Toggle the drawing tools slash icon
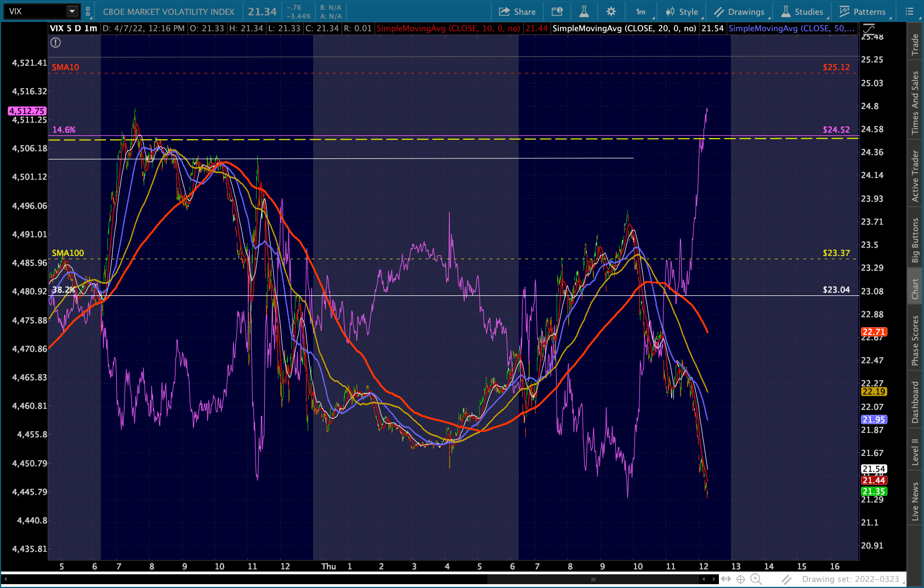The height and width of the screenshot is (588, 924). pyautogui.click(x=786, y=579)
